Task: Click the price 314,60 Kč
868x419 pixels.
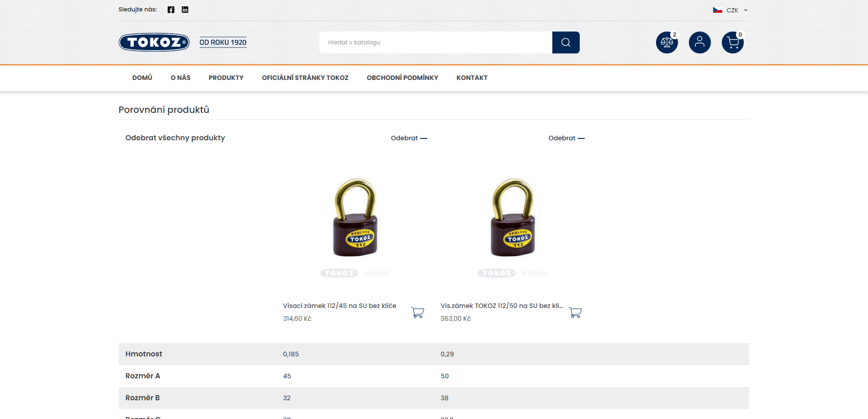Action: [x=297, y=318]
